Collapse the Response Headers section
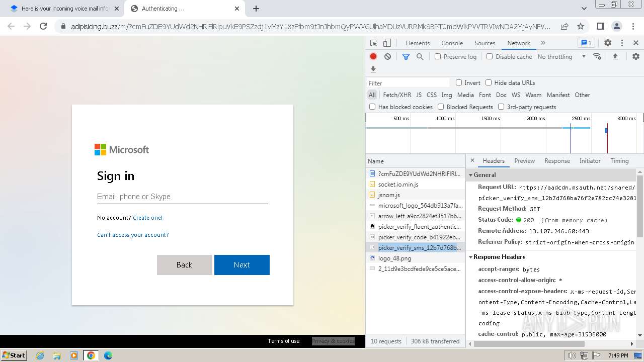 pyautogui.click(x=471, y=257)
